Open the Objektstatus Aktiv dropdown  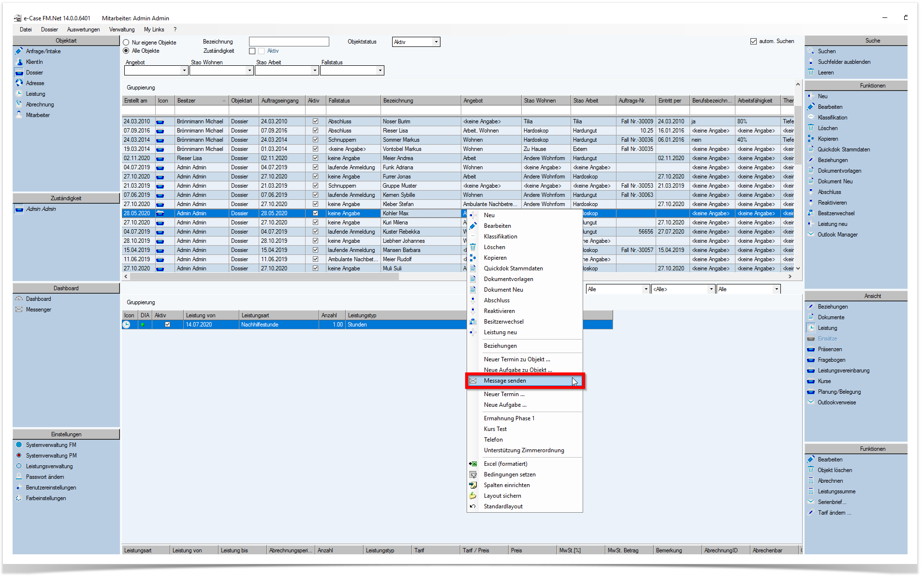coord(436,42)
